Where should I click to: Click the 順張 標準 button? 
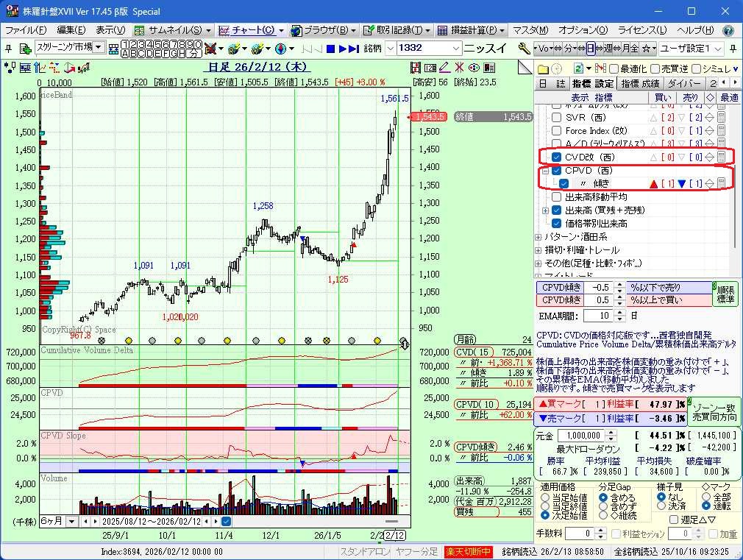coord(725,294)
